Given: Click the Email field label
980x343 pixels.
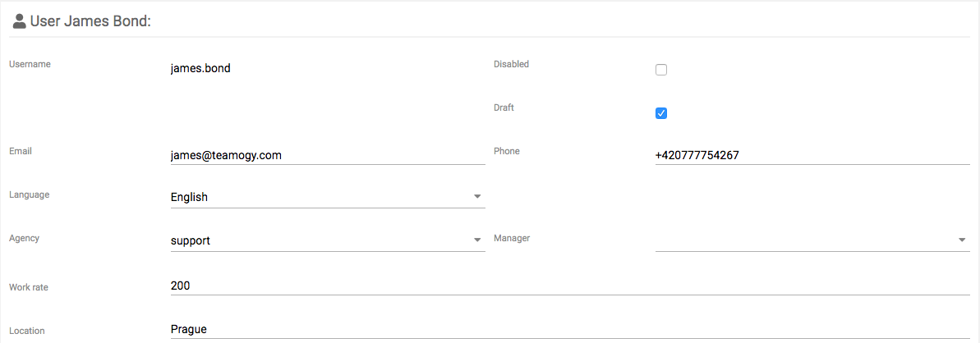Looking at the screenshot, I should pos(21,151).
